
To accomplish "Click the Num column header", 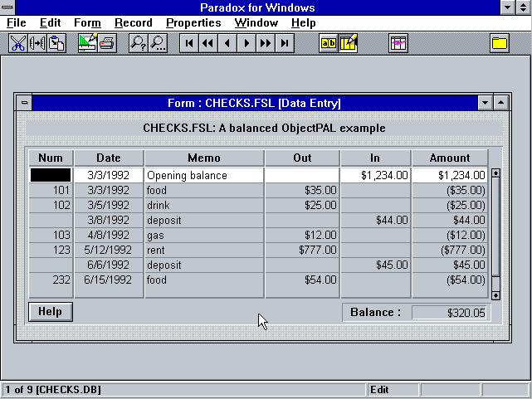I will (51, 158).
